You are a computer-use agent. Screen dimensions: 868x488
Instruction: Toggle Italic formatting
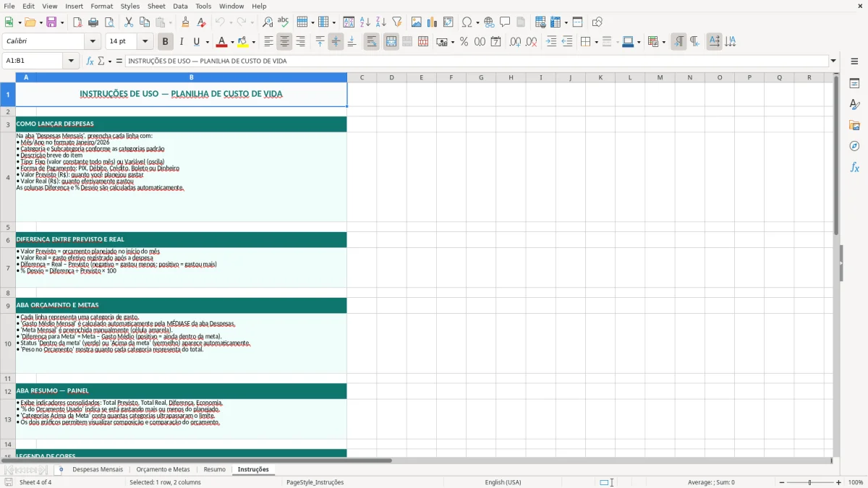182,42
